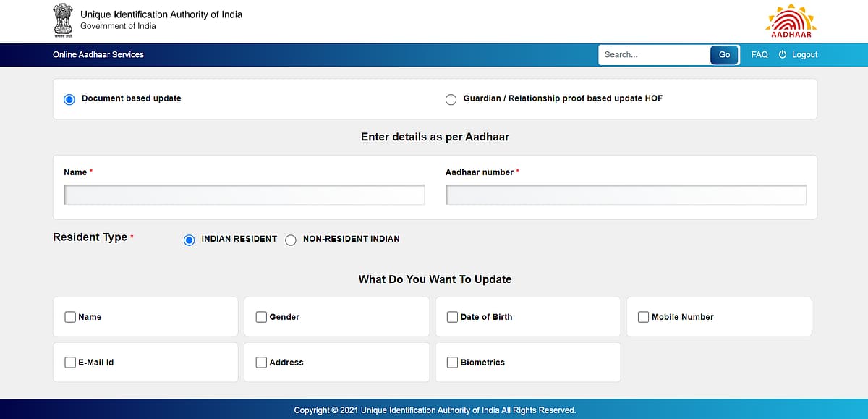This screenshot has width=868, height=419.
Task: Tick the Gender checkbox
Action: click(x=261, y=317)
